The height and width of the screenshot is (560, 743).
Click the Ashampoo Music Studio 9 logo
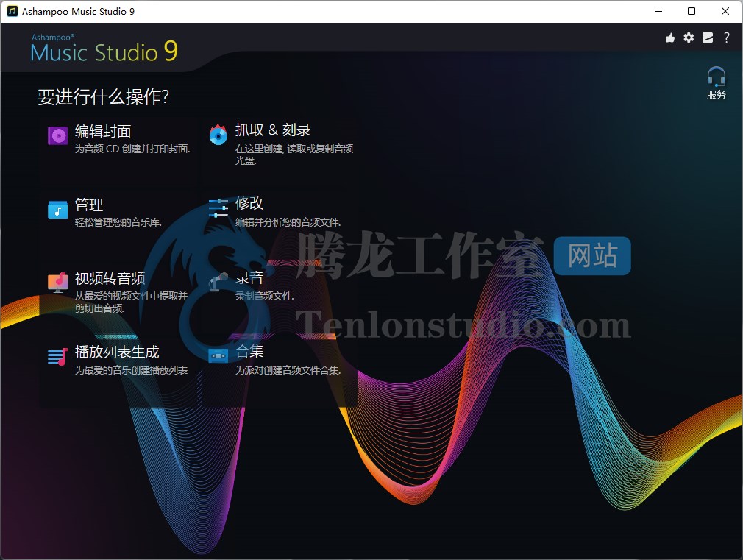pos(104,48)
